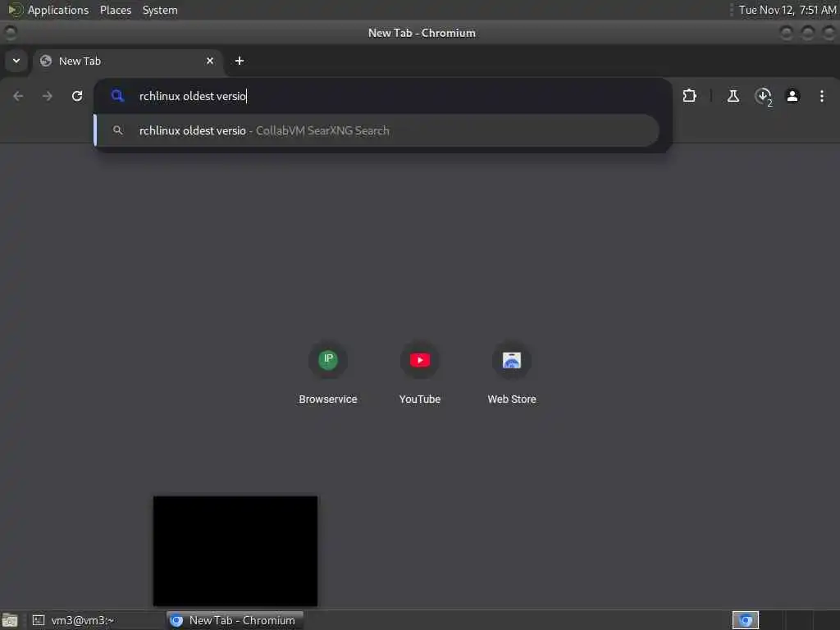The image size is (840, 630).
Task: Open a new tab with plus button
Action: click(x=240, y=61)
